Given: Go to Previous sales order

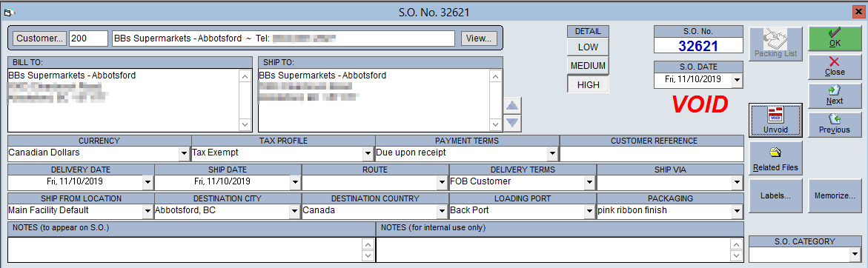Looking at the screenshot, I should pos(834,125).
